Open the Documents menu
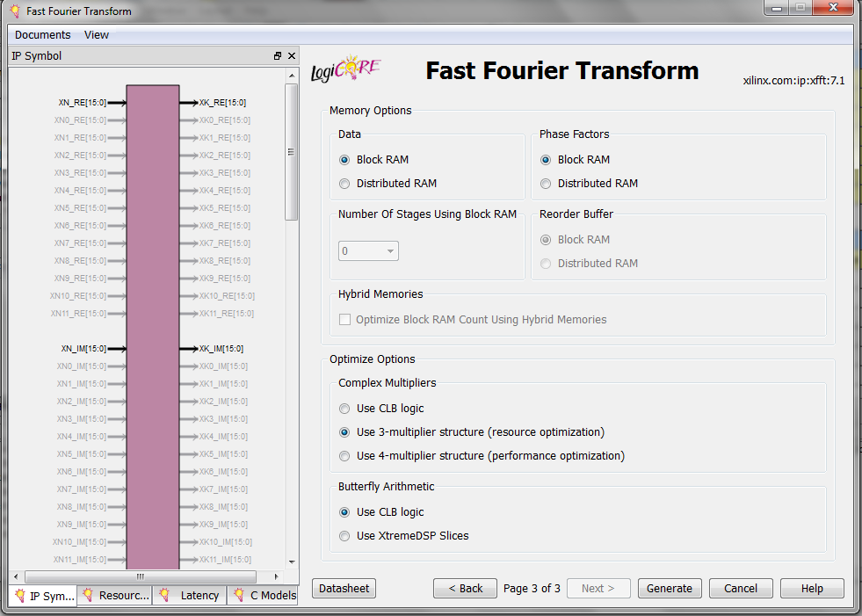The width and height of the screenshot is (862, 616). coord(42,35)
